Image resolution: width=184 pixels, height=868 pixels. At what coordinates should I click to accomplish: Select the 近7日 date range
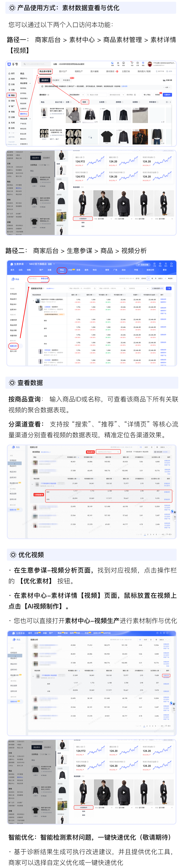tap(137, 279)
